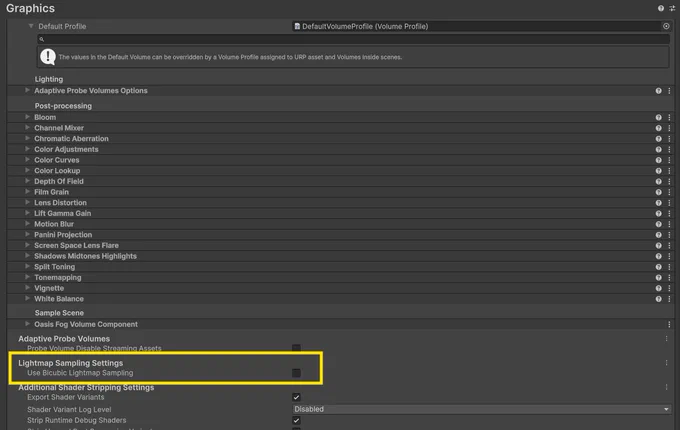Open object picker for DefaultVolumeProfile field
The image size is (680, 430).
[x=666, y=26]
